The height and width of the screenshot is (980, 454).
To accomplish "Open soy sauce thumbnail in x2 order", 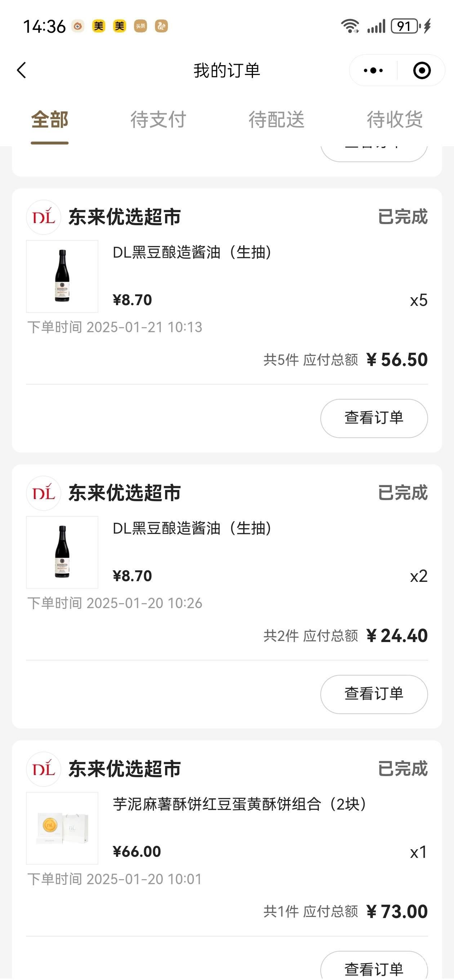I will [62, 552].
